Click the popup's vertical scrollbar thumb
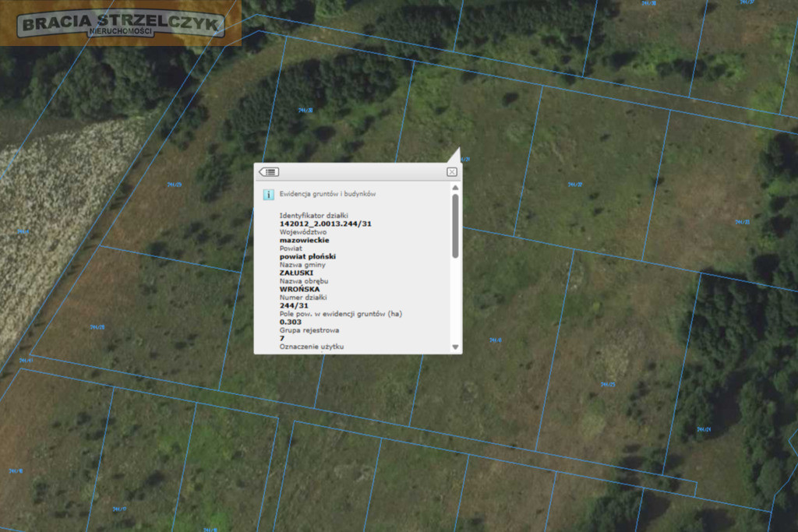Screen dimensions: 798x532 (x=455, y=226)
